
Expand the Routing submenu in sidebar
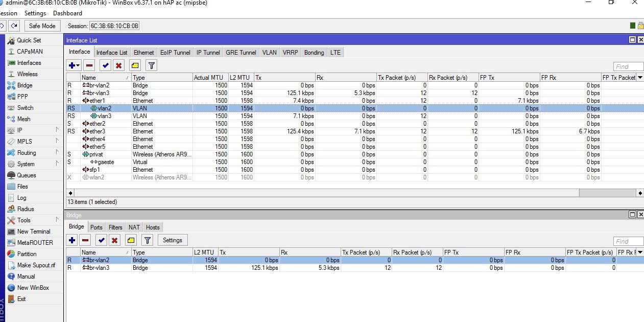[58, 153]
